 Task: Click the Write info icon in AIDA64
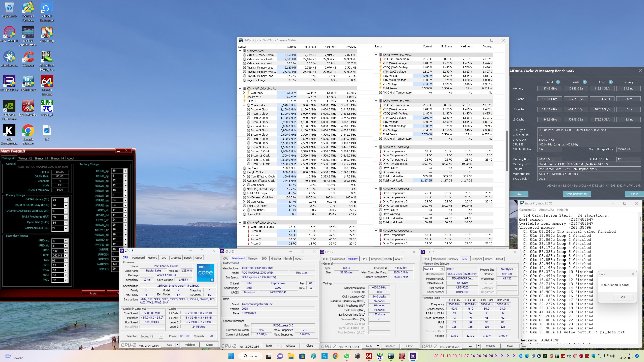584,82
